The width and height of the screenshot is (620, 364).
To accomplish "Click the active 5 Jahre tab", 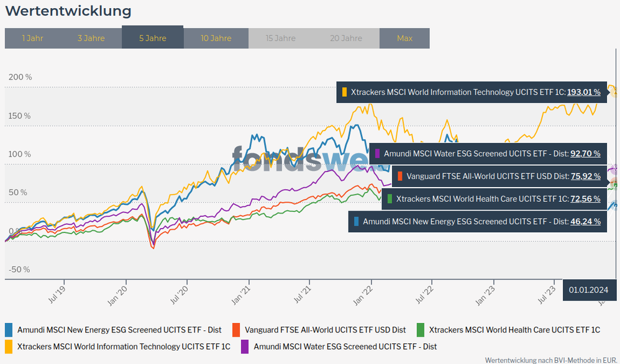I will (x=152, y=38).
